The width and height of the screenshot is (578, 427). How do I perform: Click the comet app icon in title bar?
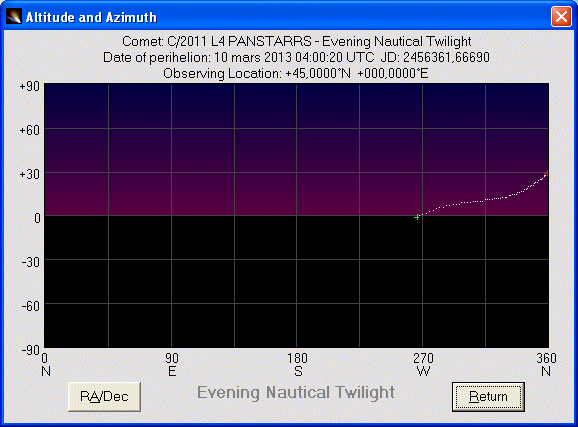tap(14, 17)
